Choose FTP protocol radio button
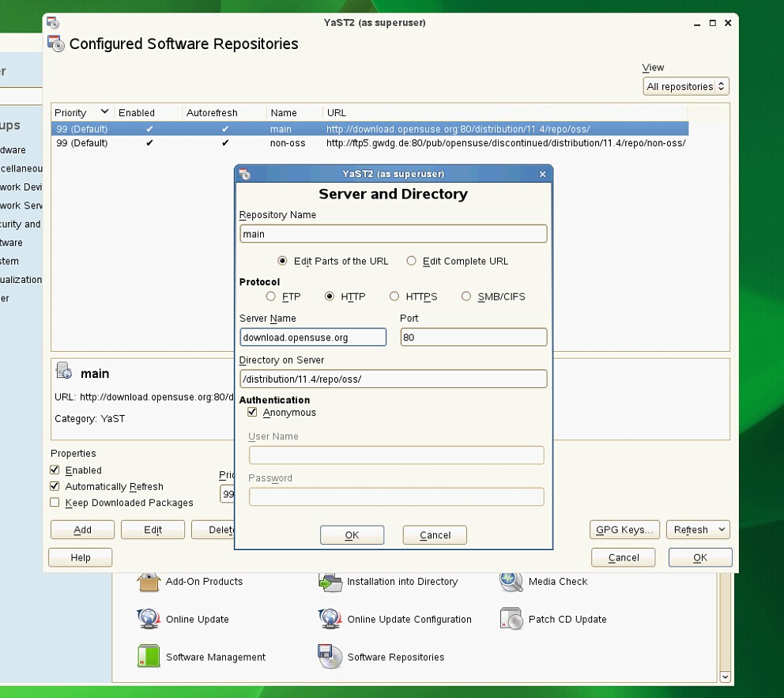The image size is (784, 698). [x=271, y=296]
